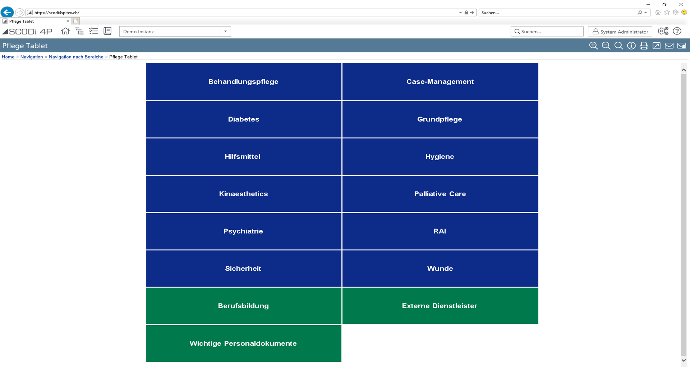Open help with the question mark icon

click(677, 31)
